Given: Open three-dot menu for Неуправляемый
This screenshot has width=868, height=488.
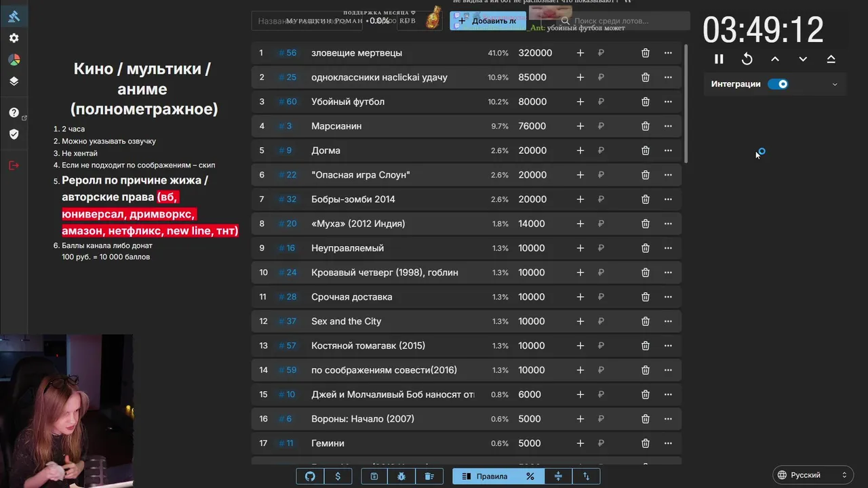Looking at the screenshot, I should click(x=668, y=248).
